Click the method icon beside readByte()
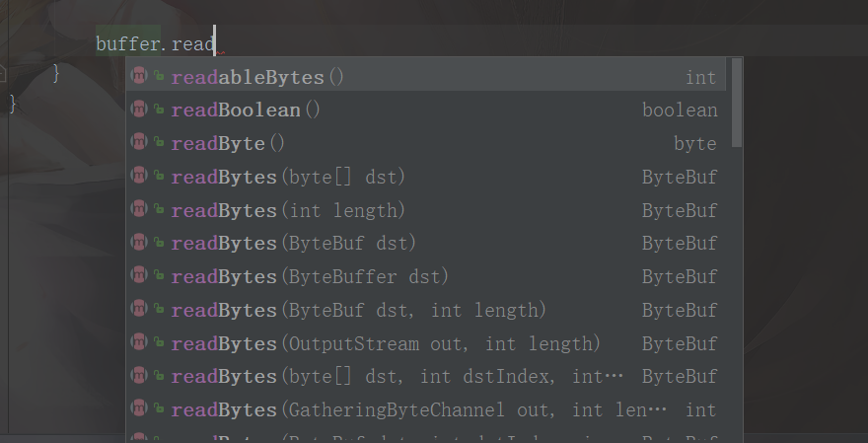 [139, 143]
